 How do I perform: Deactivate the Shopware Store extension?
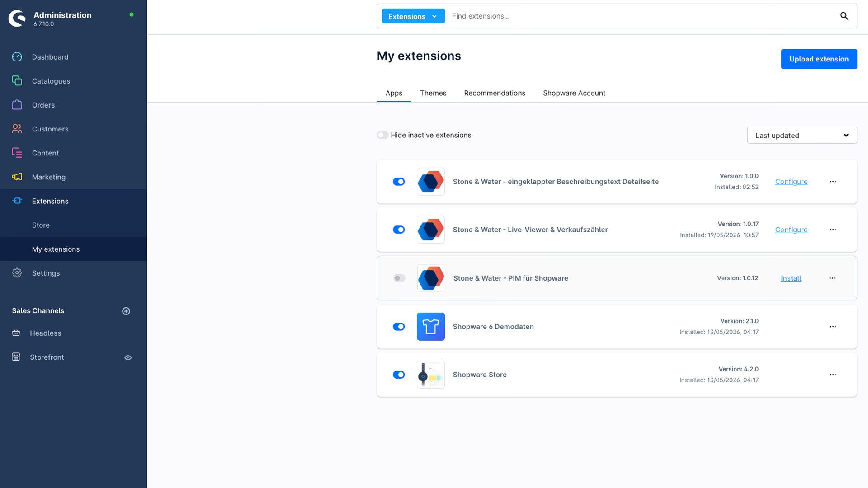[399, 375]
